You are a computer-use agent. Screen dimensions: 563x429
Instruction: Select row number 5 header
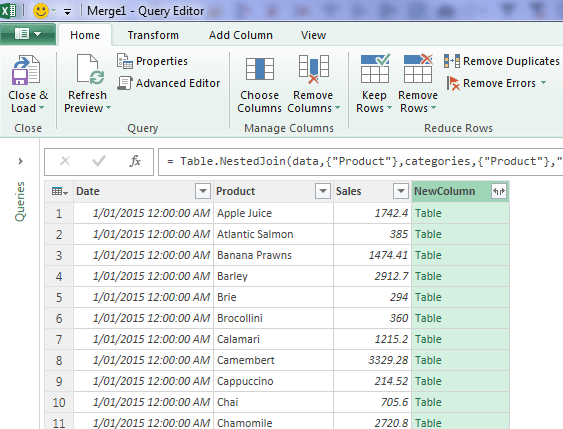pos(59,297)
